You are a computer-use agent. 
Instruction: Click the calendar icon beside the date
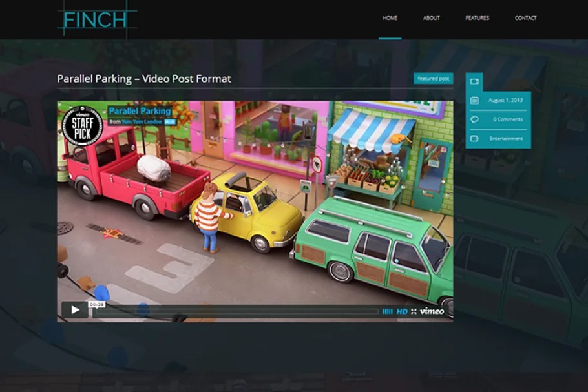[474, 101]
